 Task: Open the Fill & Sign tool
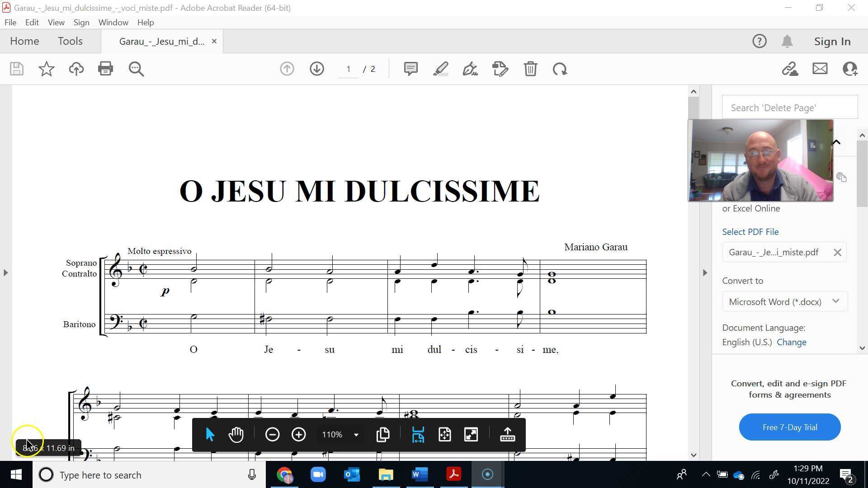tap(469, 69)
